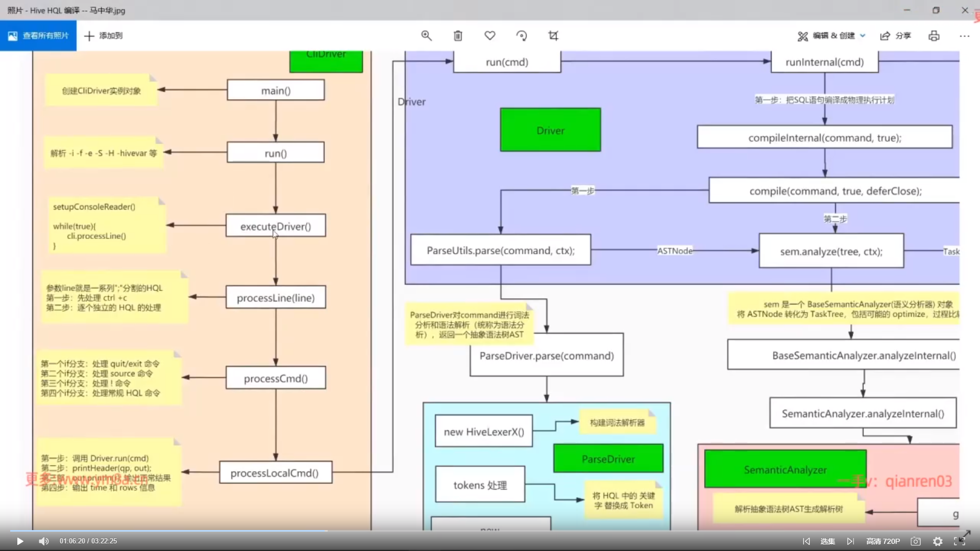Click the delete trash icon

pyautogui.click(x=458, y=36)
